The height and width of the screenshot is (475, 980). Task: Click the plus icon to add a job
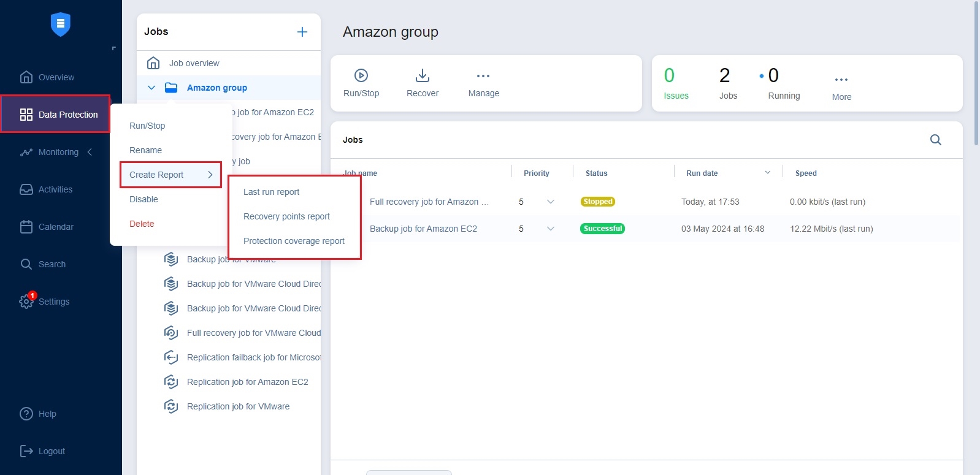point(302,32)
